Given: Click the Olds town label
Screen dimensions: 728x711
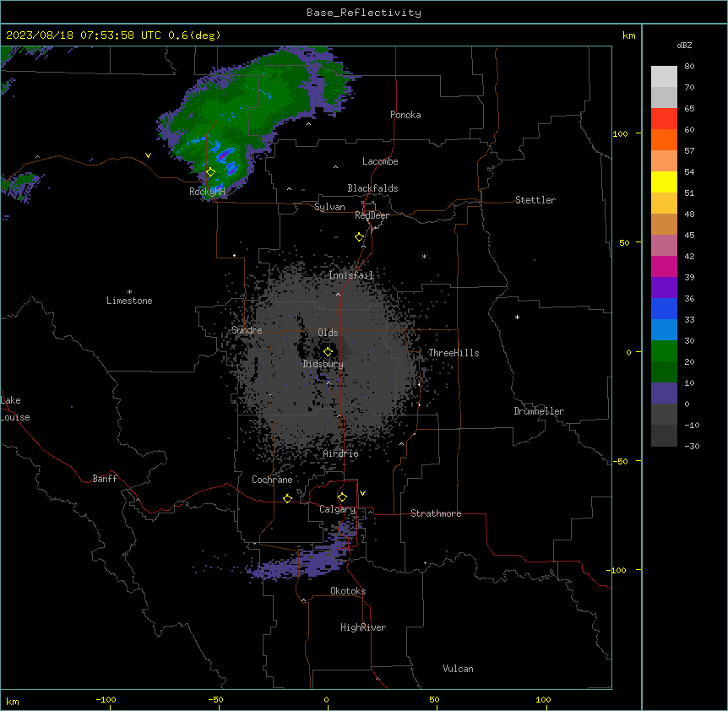Looking at the screenshot, I should 328,333.
